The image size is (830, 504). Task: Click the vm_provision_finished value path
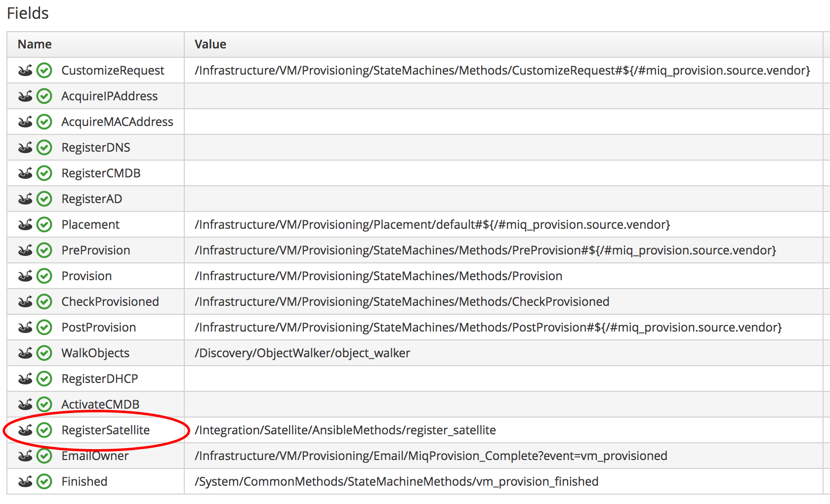pos(396,482)
